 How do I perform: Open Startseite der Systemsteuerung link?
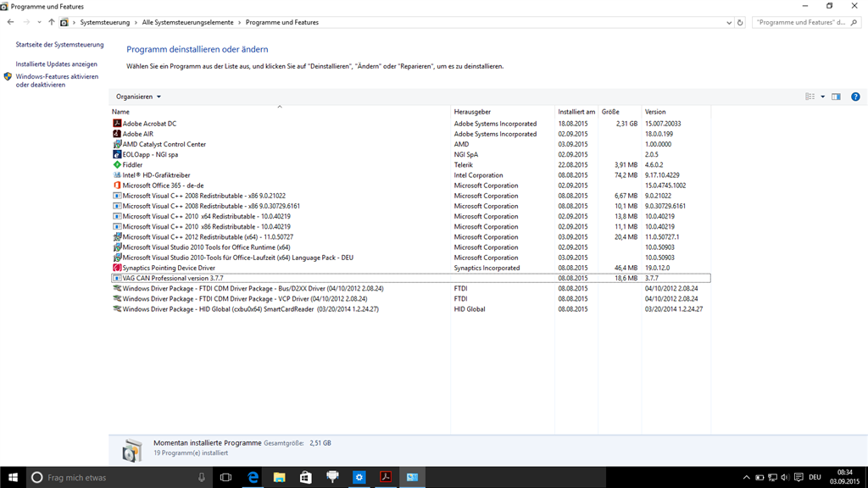pos(59,45)
